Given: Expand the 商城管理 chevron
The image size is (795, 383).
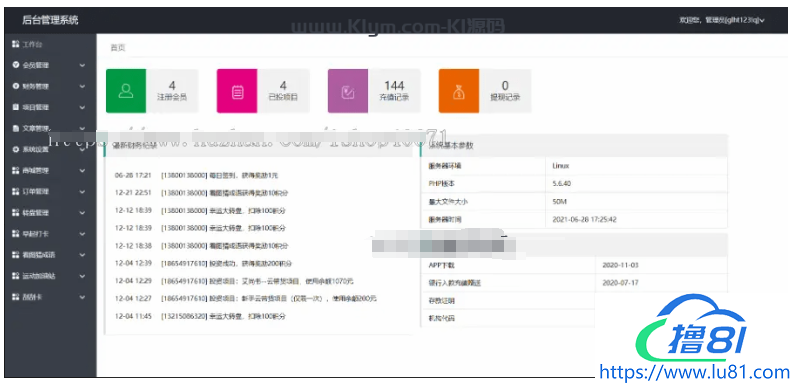Looking at the screenshot, I should click(x=82, y=171).
